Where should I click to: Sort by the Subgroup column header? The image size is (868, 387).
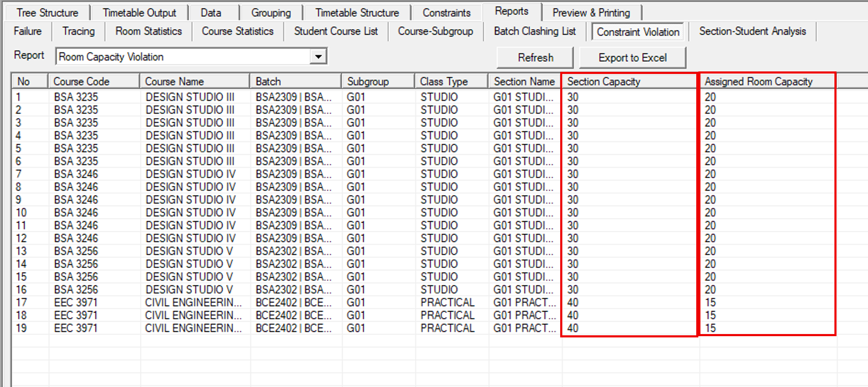coord(379,81)
